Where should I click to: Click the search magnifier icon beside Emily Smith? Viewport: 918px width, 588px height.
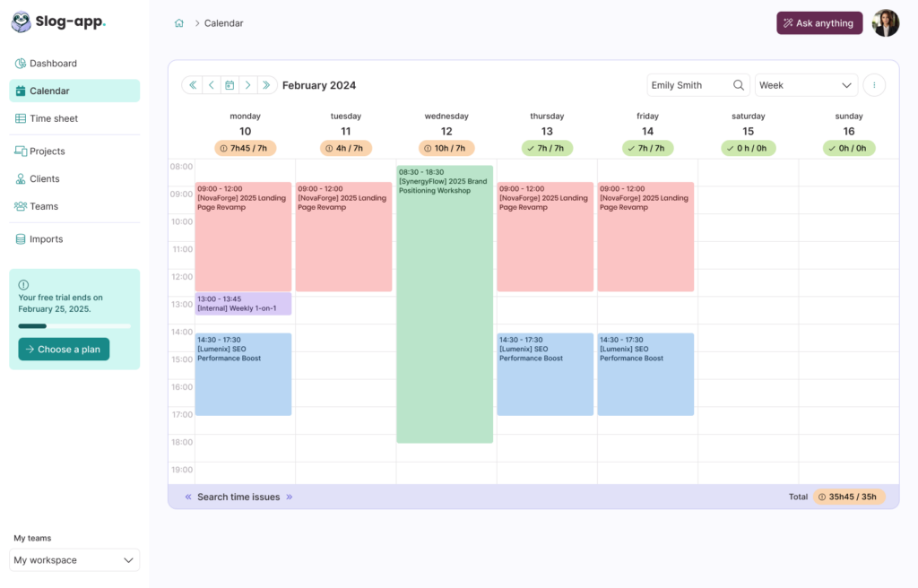point(739,85)
